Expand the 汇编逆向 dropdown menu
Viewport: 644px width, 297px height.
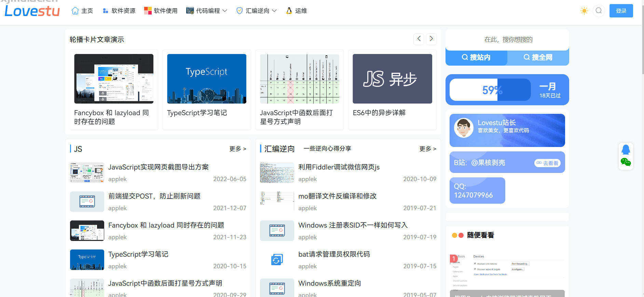pos(257,11)
